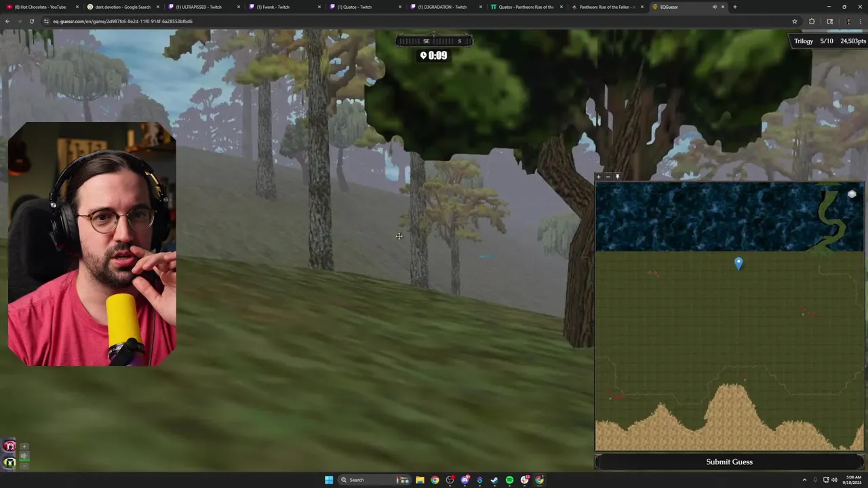Open File Explorer from the taskbar
Screen dimensions: 868x488
tap(420, 480)
